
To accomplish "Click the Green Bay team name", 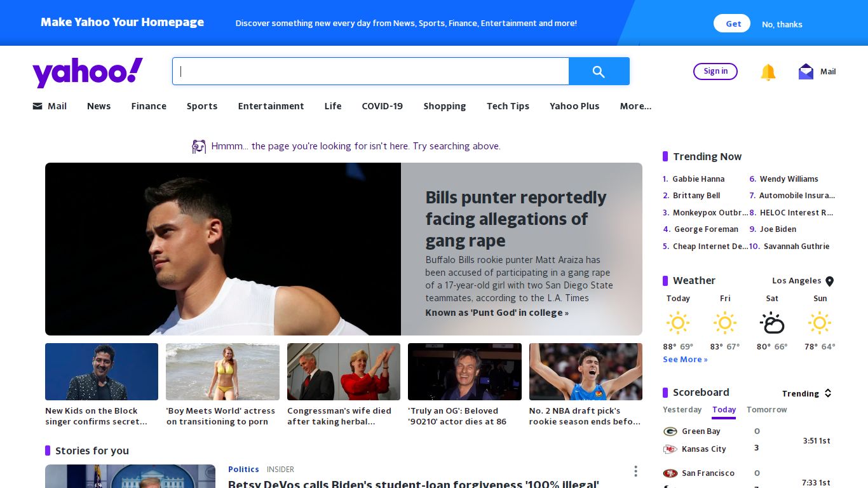I will pyautogui.click(x=701, y=431).
